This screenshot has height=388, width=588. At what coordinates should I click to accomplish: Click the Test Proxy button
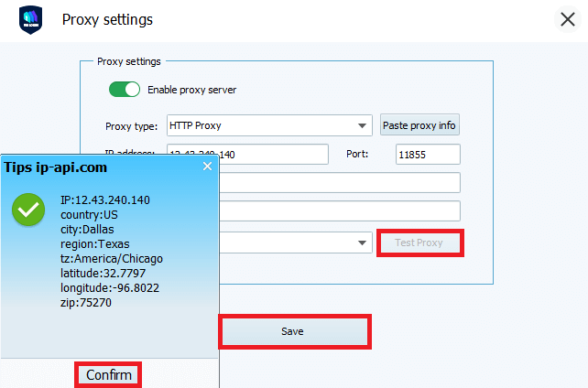pyautogui.click(x=419, y=243)
